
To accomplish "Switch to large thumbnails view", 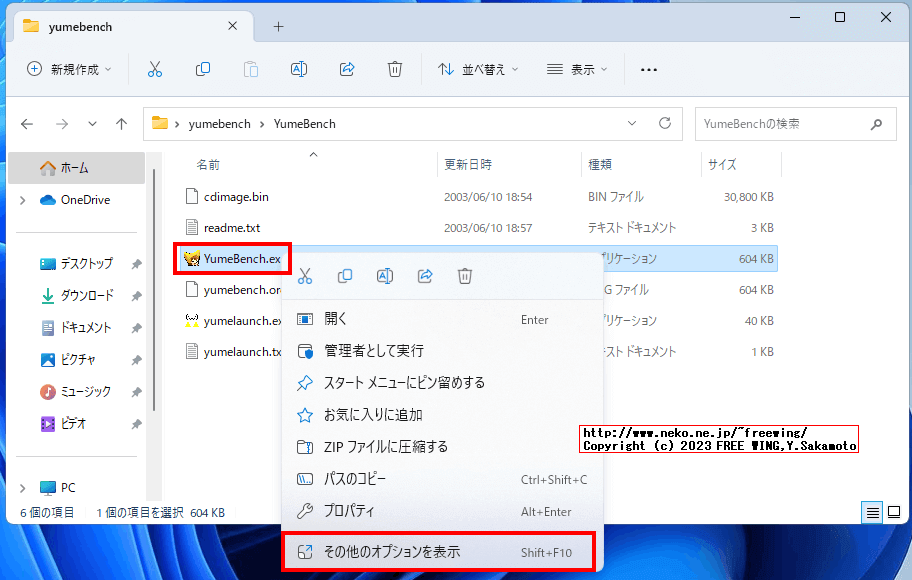I will (x=893, y=512).
